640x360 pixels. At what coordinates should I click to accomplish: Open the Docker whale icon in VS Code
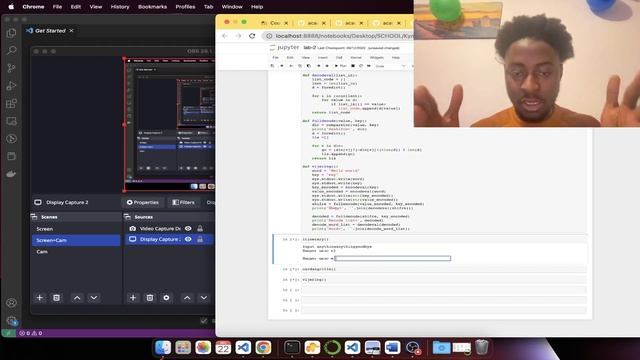(11, 174)
